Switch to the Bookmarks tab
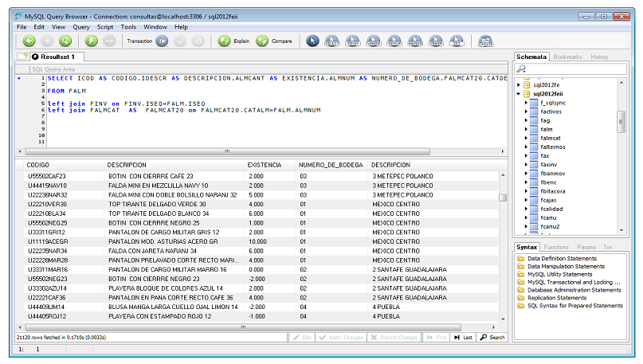This screenshot has width=643, height=364. pos(567,57)
